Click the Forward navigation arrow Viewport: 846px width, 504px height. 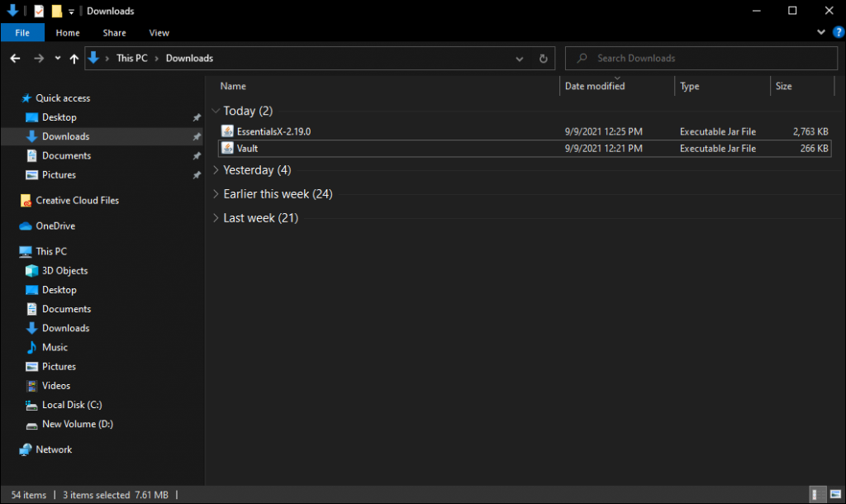(x=39, y=59)
